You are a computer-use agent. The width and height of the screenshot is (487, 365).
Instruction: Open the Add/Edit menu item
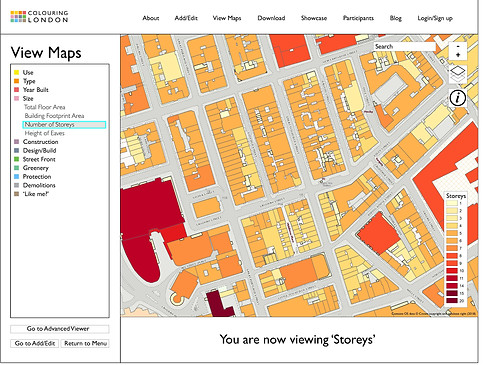[186, 18]
